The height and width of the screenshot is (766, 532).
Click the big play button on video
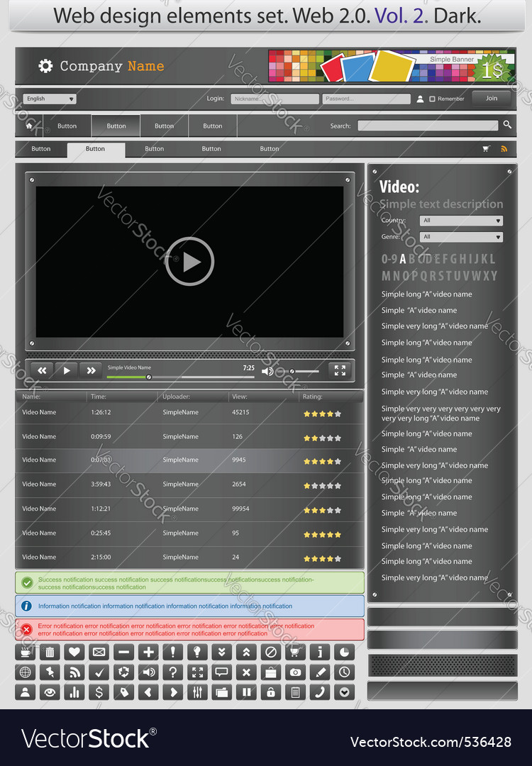coord(189,261)
